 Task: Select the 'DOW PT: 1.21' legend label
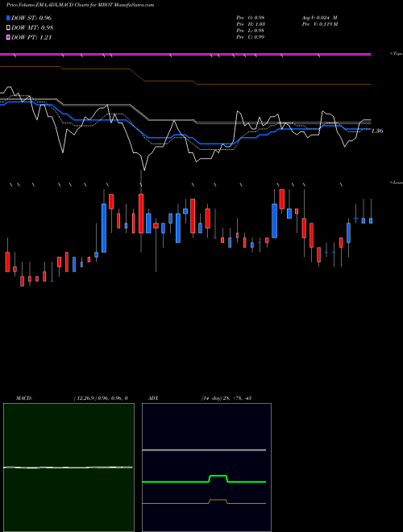coord(31,38)
